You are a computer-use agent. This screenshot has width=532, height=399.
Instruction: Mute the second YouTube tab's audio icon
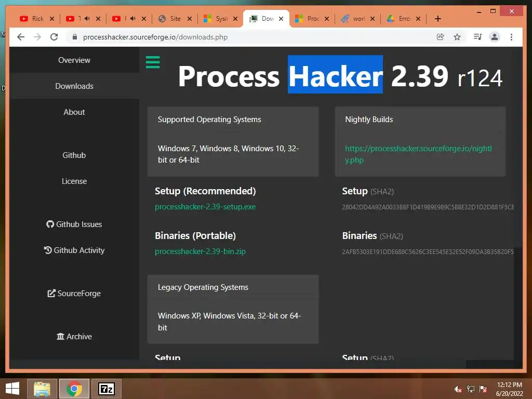tap(87, 19)
